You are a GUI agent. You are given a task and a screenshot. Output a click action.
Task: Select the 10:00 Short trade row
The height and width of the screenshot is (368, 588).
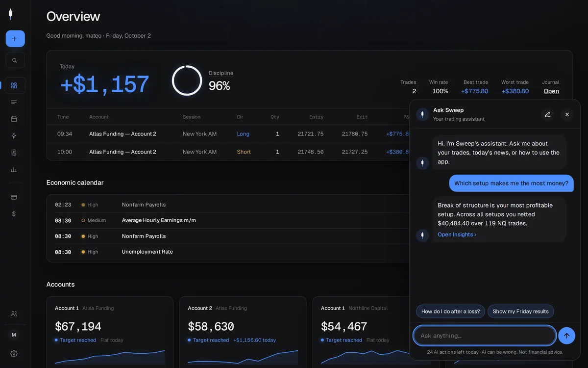click(x=228, y=152)
